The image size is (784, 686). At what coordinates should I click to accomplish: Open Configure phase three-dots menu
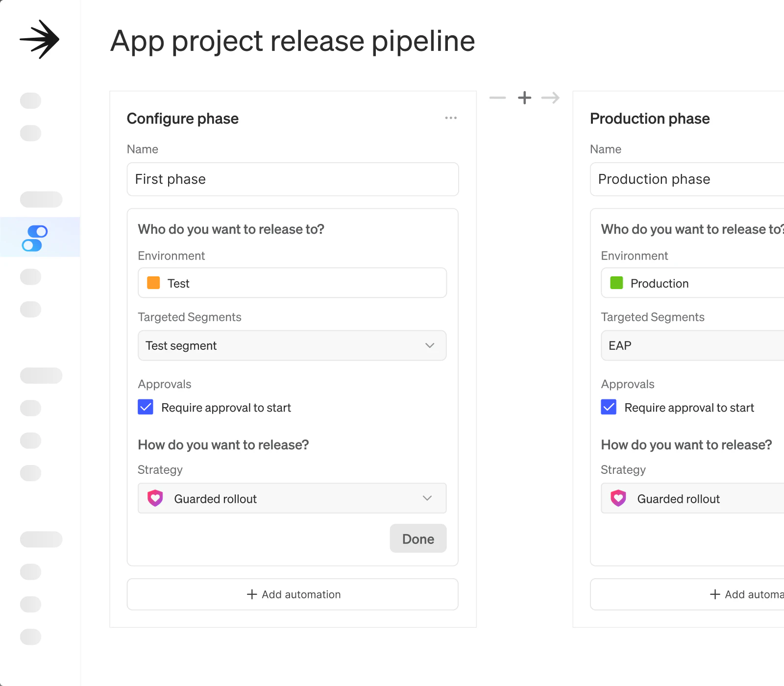(451, 118)
